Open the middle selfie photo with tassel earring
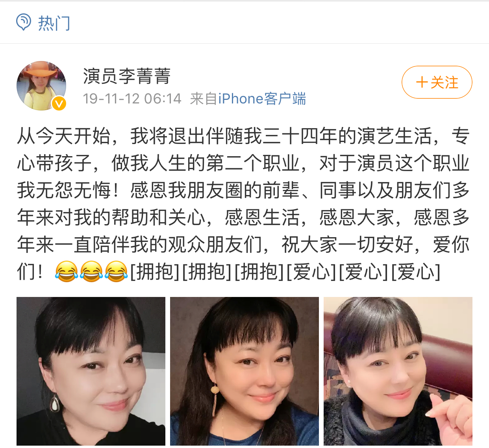Image resolution: width=489 pixels, height=448 pixels. click(x=245, y=371)
